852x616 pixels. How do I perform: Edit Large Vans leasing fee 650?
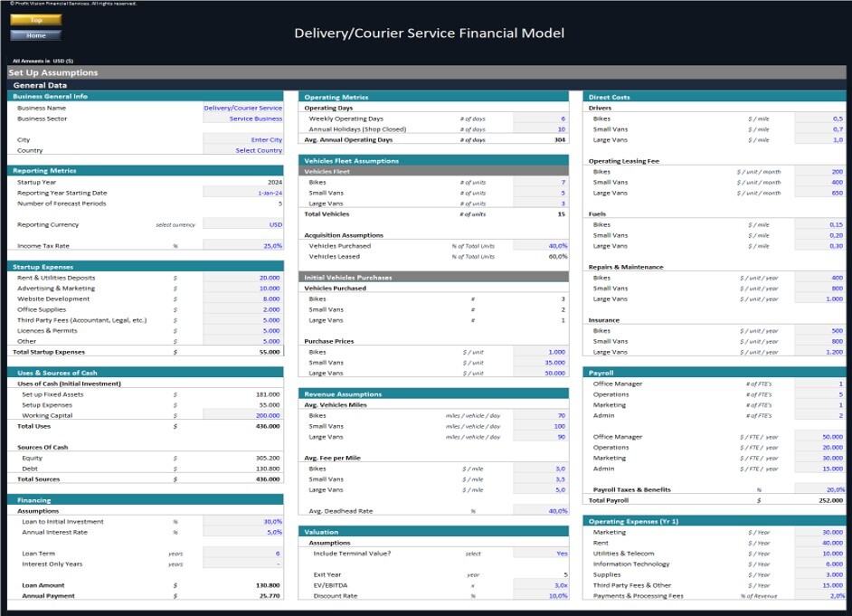[x=819, y=193]
